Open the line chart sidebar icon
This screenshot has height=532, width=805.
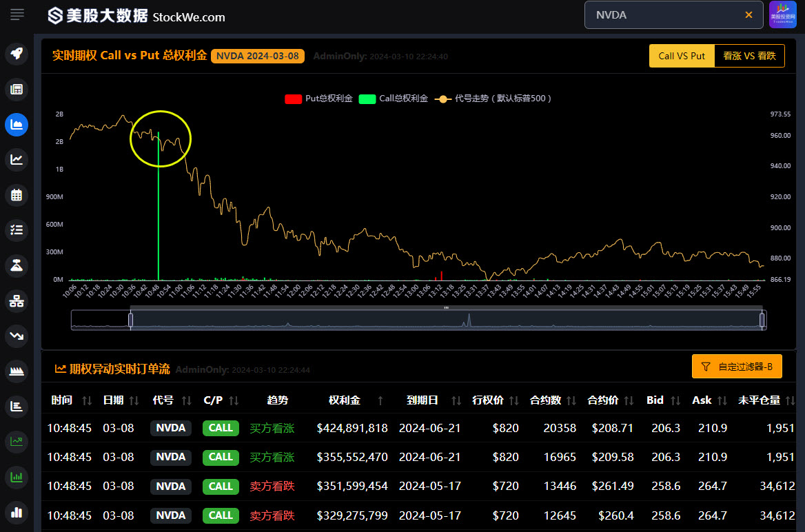[x=17, y=160]
